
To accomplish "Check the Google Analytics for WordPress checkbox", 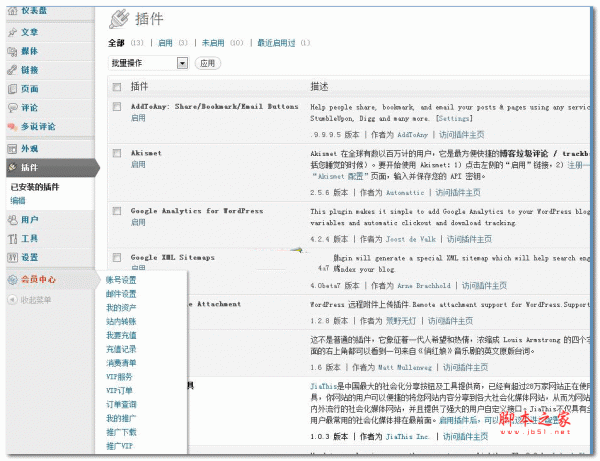I will pyautogui.click(x=117, y=211).
